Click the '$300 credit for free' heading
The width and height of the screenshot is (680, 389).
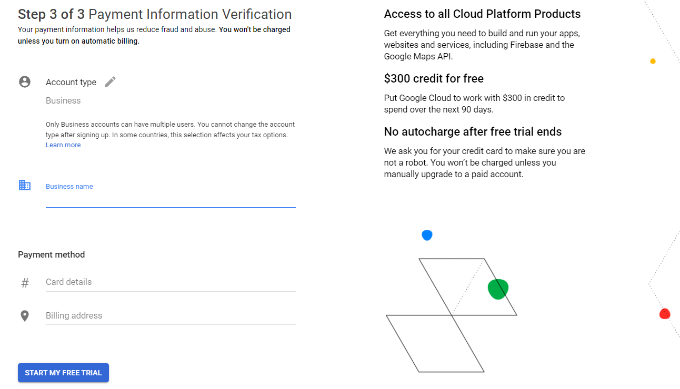point(434,78)
